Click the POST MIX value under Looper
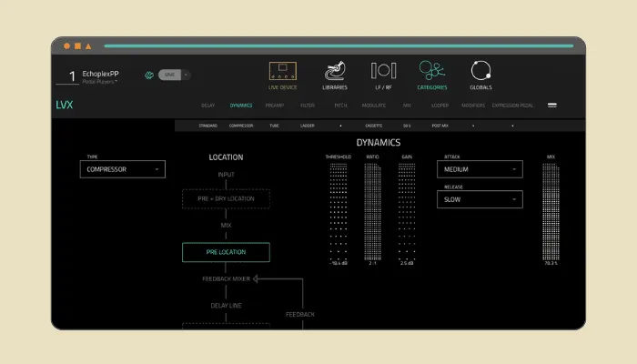The height and width of the screenshot is (364, 637). pos(440,126)
